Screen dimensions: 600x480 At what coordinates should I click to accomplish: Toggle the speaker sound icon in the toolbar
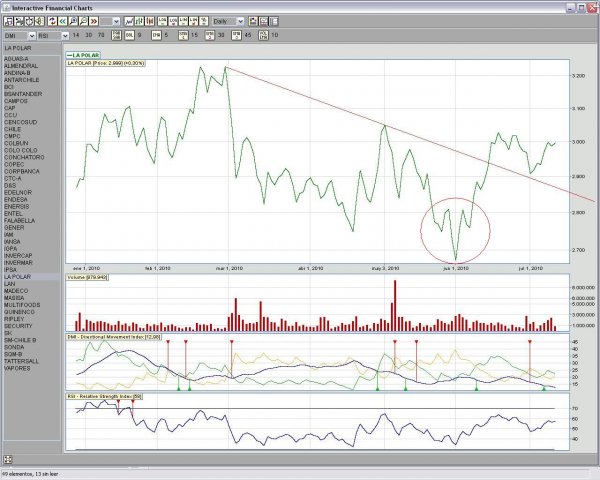click(x=39, y=21)
